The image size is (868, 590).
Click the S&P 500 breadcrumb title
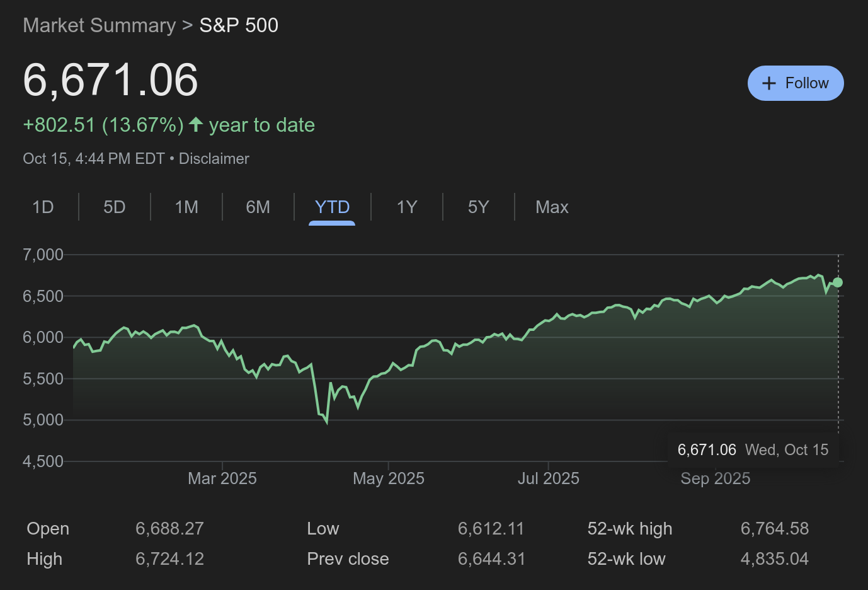point(239,25)
